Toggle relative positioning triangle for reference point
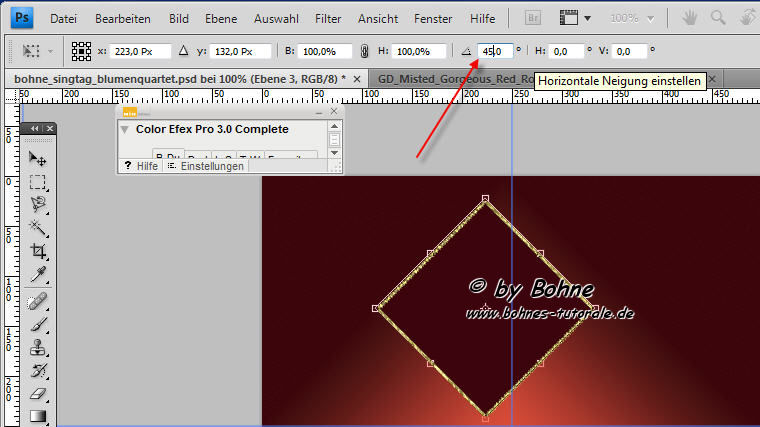The width and height of the screenshot is (760, 427). [183, 51]
